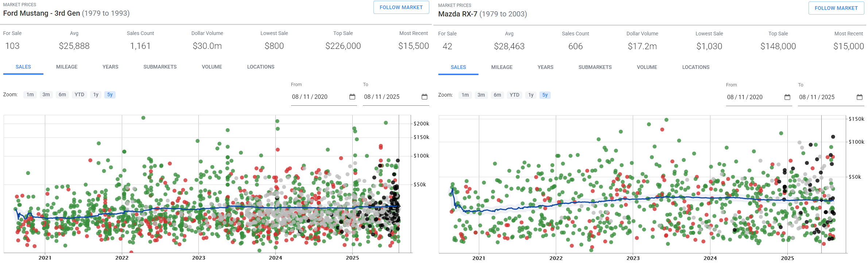The image size is (868, 264).
Task: Follow the Mazda RX-7 market
Action: coord(836,8)
